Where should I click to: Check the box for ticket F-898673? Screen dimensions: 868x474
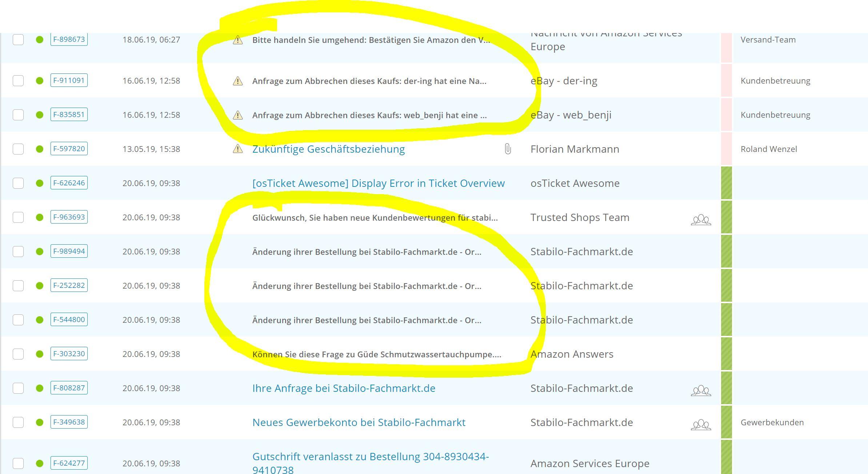[x=18, y=40]
